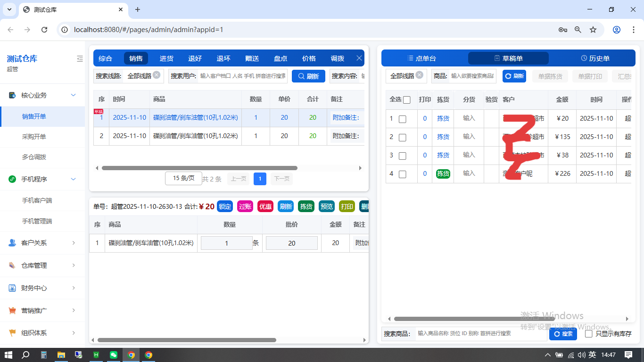
Task: Click inside the 搜索商品 input field
Action: pyautogui.click(x=476, y=334)
